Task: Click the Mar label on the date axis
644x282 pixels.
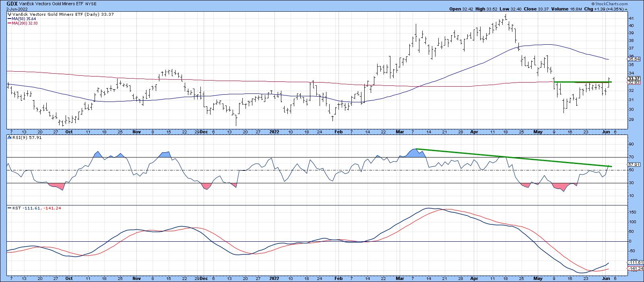Action: coord(399,132)
